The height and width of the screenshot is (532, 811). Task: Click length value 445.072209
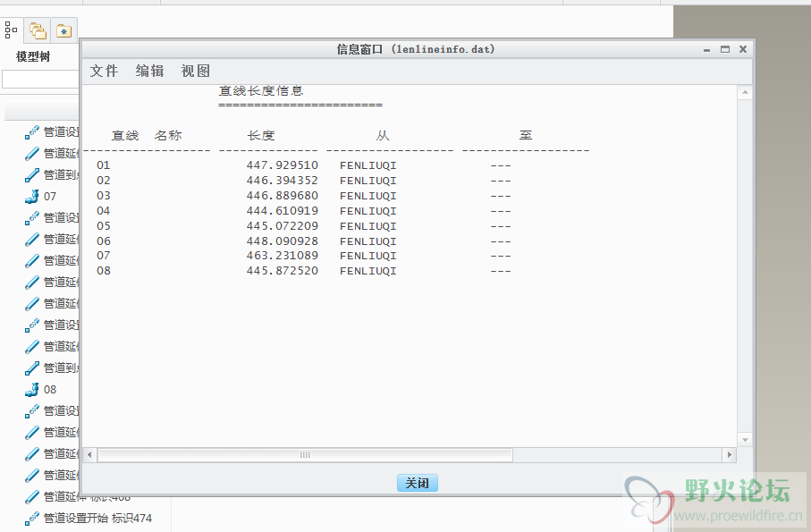[282, 226]
